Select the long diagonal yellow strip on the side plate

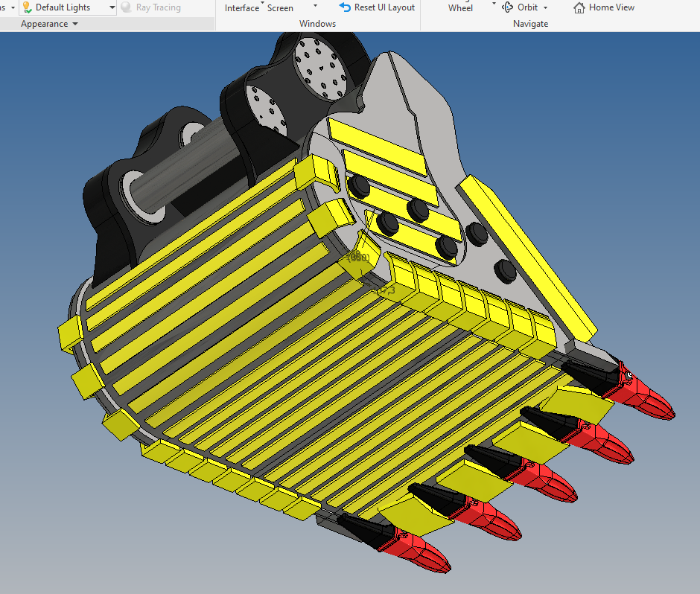(x=528, y=255)
